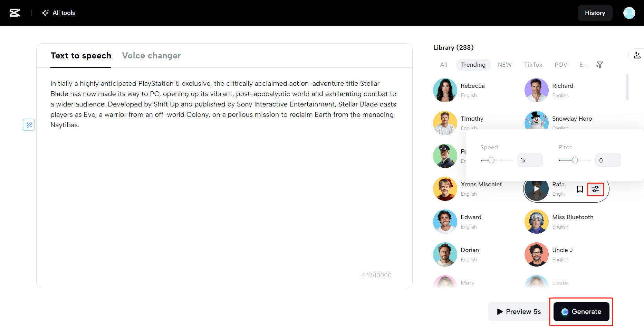This screenshot has height=335, width=644.
Task: Bookmark the selected Rafay voice
Action: click(x=580, y=189)
